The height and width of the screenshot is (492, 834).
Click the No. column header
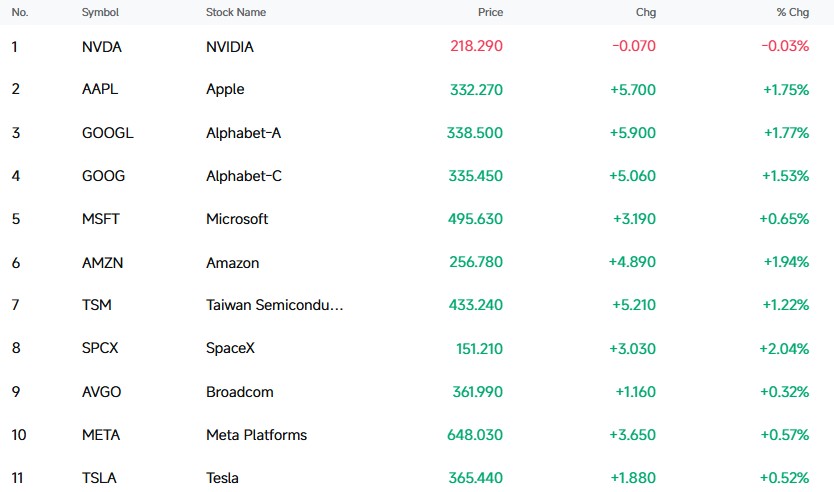pyautogui.click(x=20, y=12)
